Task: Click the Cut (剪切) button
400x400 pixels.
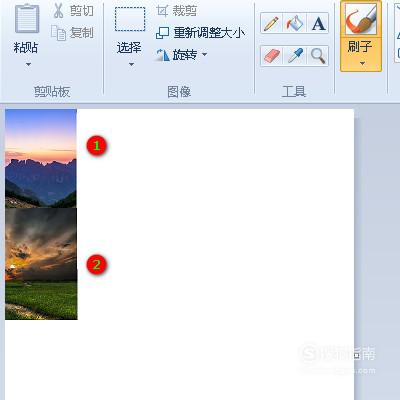Action: (x=73, y=11)
